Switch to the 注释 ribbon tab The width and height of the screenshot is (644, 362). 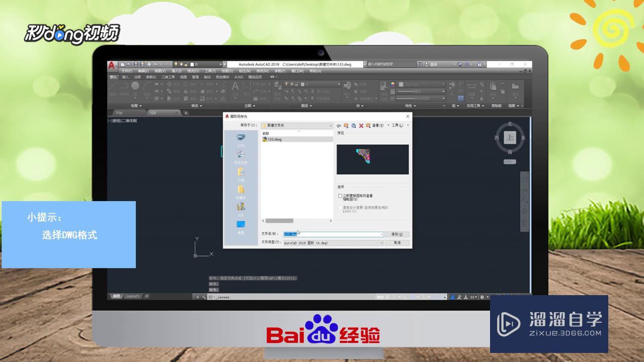tap(137, 77)
